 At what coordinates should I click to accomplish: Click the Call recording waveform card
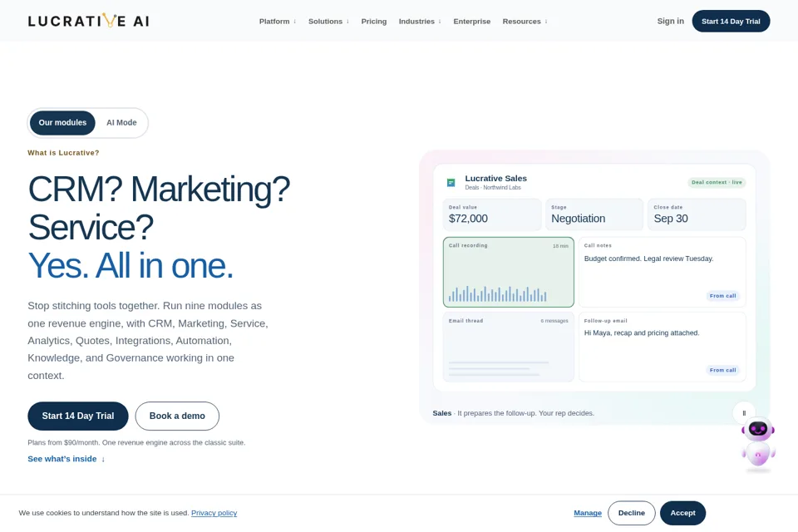(x=509, y=272)
